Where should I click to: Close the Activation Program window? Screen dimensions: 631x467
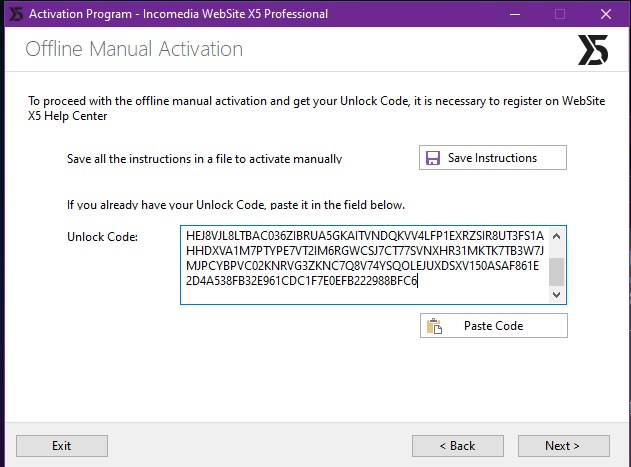pos(606,14)
